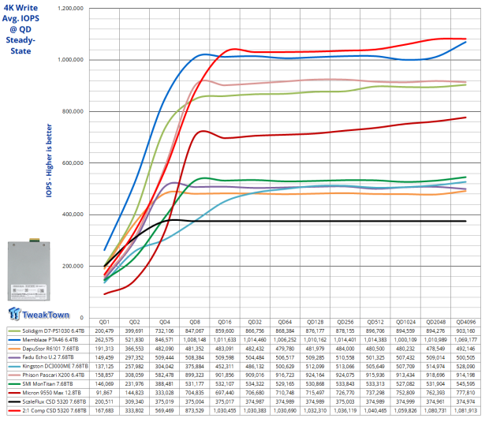Click the QD4096 column header
The image size is (489, 448).
tap(465, 322)
